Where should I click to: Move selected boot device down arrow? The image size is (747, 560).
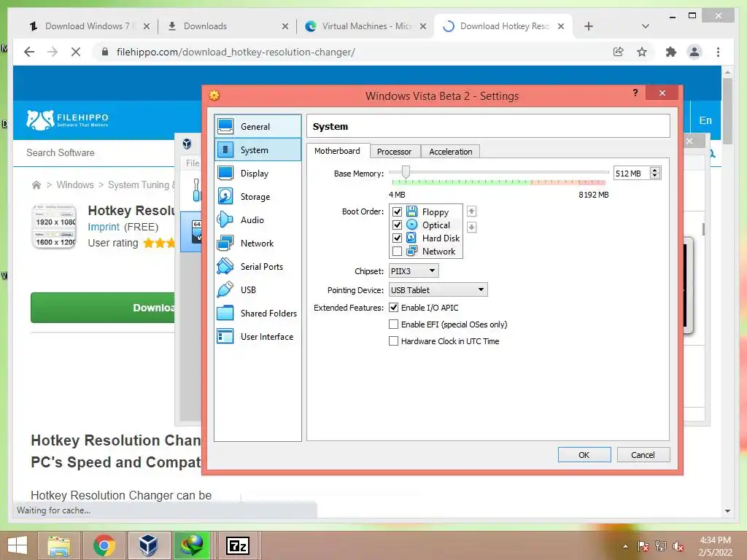point(472,227)
